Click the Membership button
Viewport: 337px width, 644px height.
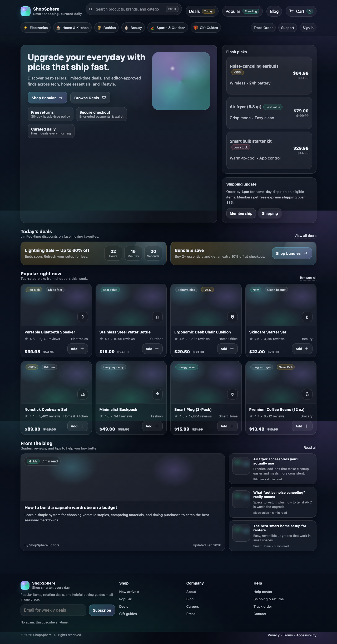tap(241, 213)
